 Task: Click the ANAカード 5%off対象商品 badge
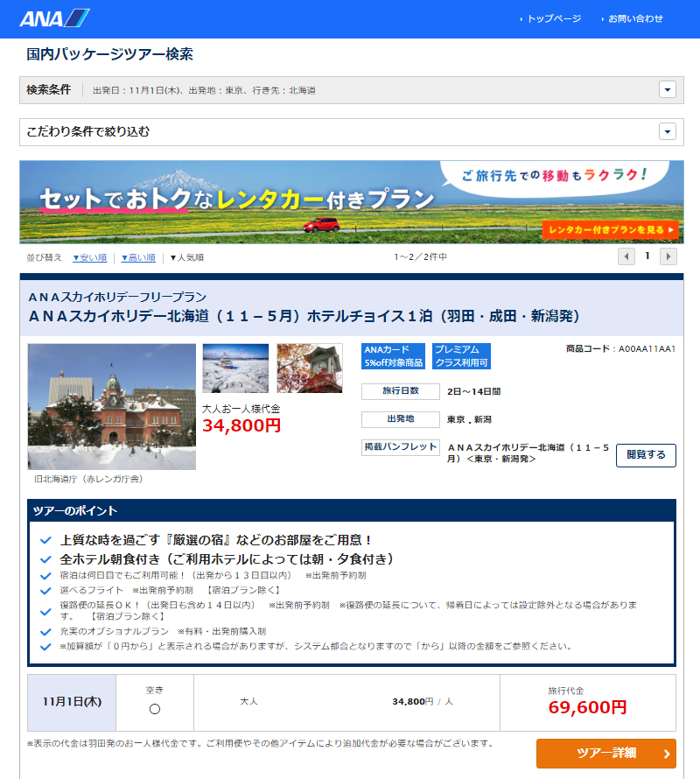pyautogui.click(x=393, y=356)
